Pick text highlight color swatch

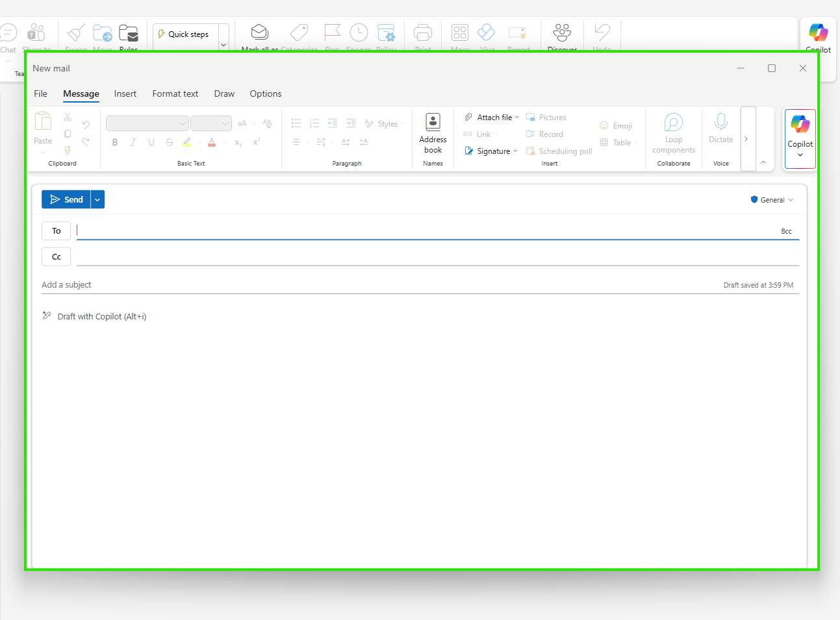(187, 142)
